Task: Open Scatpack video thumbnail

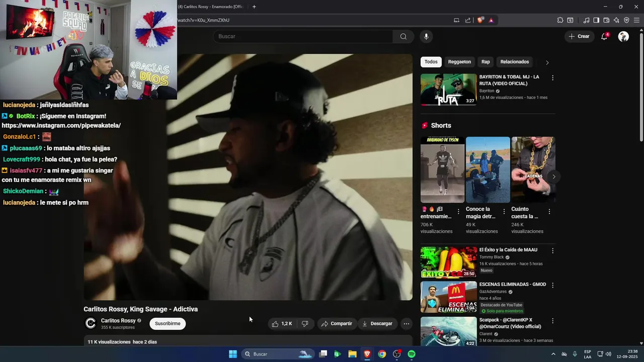Action: (448, 331)
